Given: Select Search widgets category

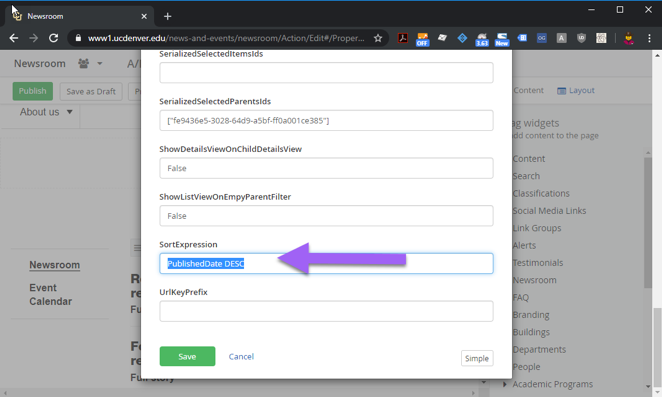Looking at the screenshot, I should point(526,176).
